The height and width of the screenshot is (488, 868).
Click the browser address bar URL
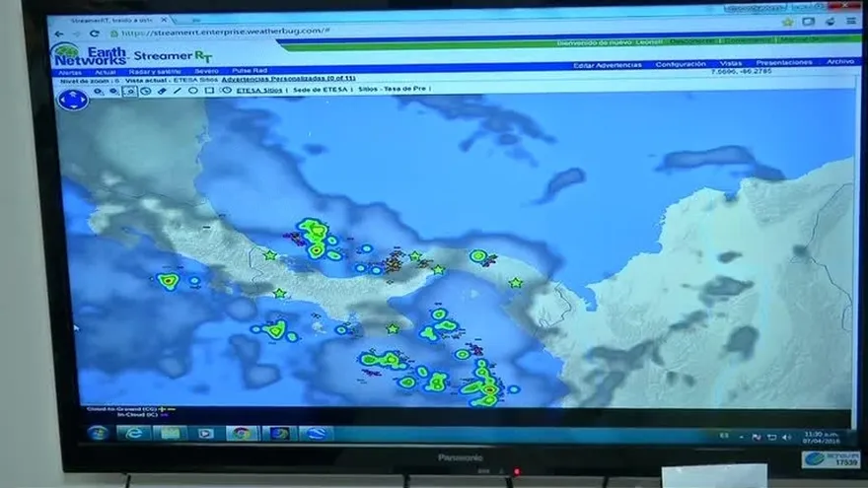[225, 32]
